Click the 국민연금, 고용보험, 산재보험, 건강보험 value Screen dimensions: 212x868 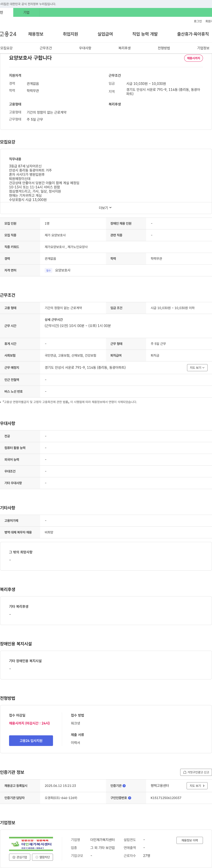[x=70, y=355]
